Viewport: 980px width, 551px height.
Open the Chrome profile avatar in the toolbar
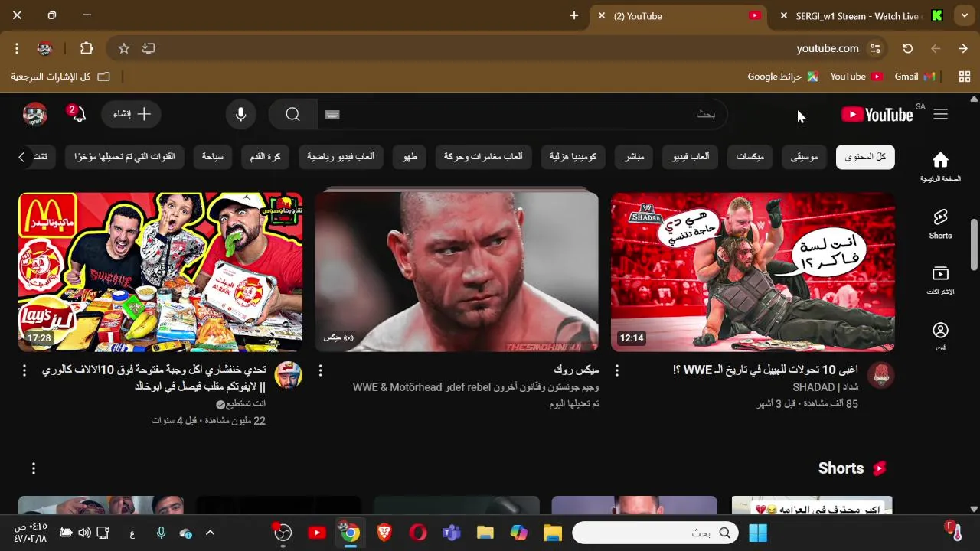tap(44, 48)
